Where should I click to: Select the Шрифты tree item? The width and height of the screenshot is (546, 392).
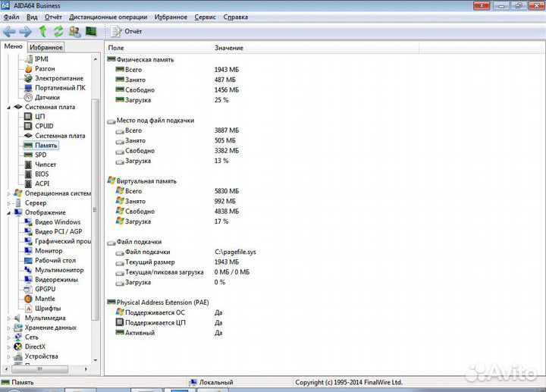[48, 308]
